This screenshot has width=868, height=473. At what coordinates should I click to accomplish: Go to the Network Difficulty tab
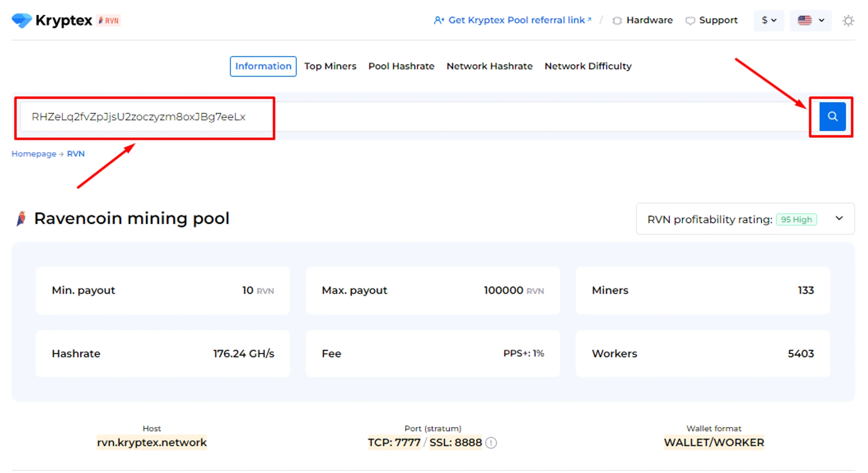588,66
